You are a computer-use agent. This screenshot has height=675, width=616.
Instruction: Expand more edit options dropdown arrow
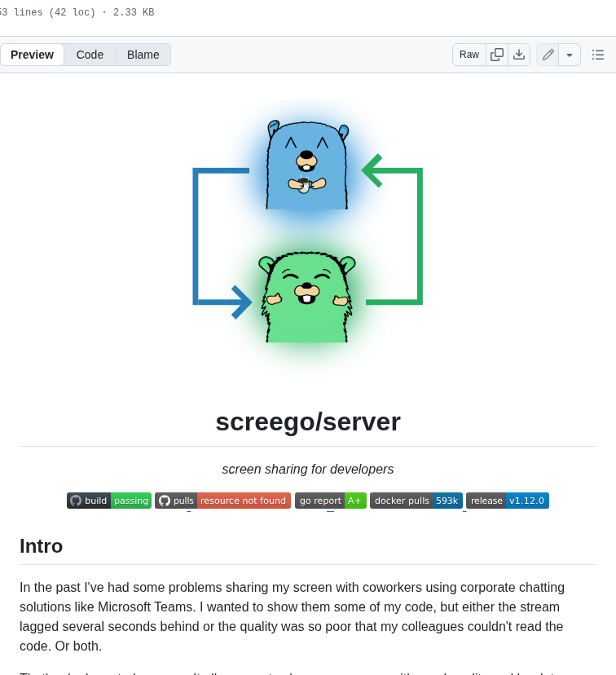click(570, 55)
